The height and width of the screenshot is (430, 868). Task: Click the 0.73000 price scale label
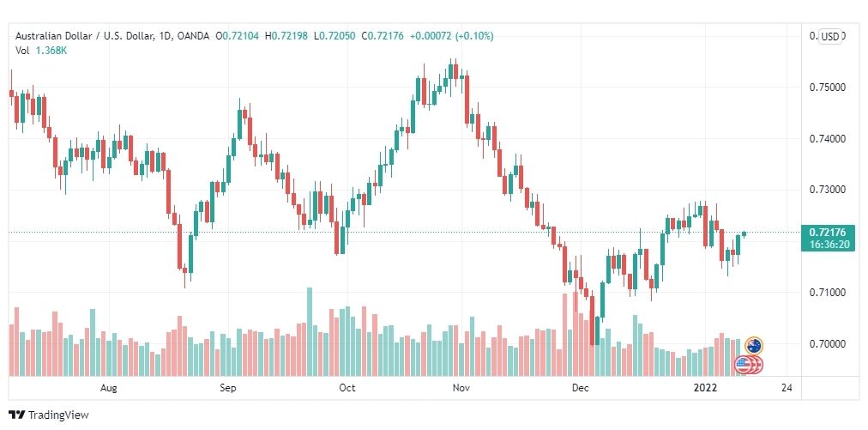pos(823,190)
